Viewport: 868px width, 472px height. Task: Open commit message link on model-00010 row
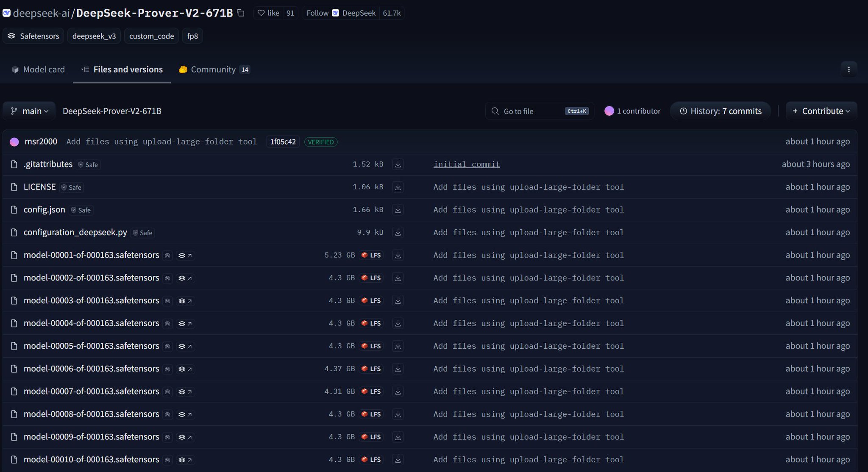[x=529, y=459]
